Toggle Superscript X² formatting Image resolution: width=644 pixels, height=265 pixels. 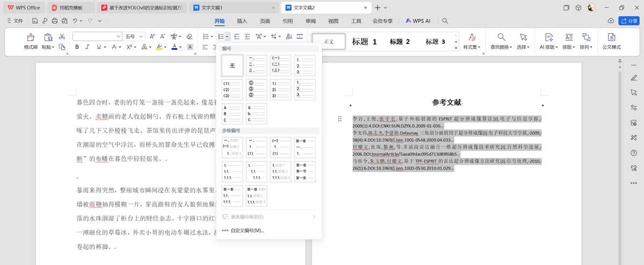point(129,47)
